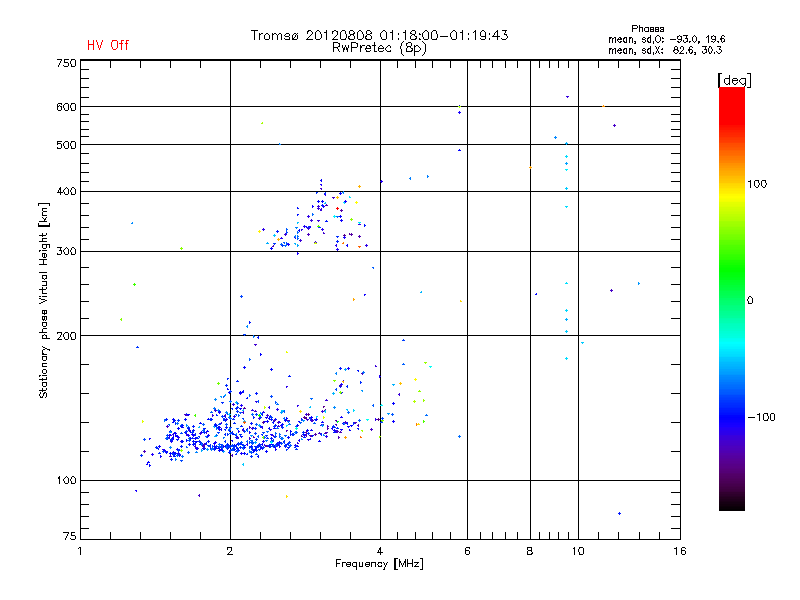800x600 pixels.
Task: Click the colorbar tick label '0'
Action: [x=750, y=301]
